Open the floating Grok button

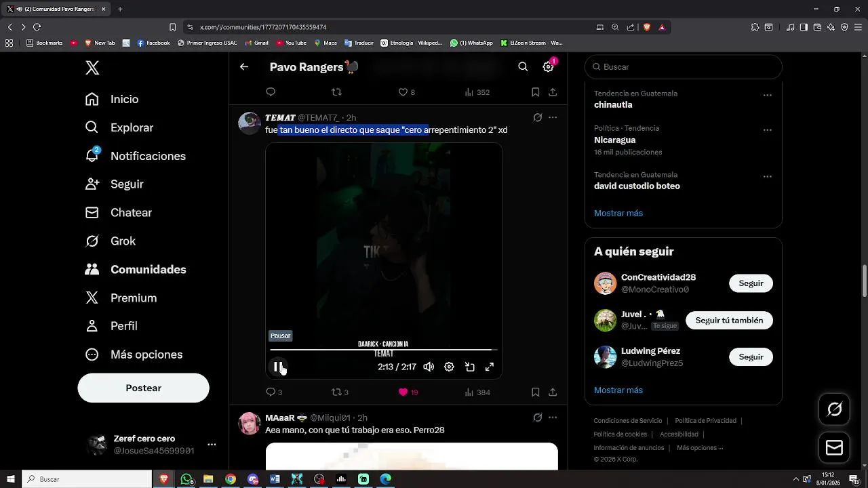click(x=834, y=409)
